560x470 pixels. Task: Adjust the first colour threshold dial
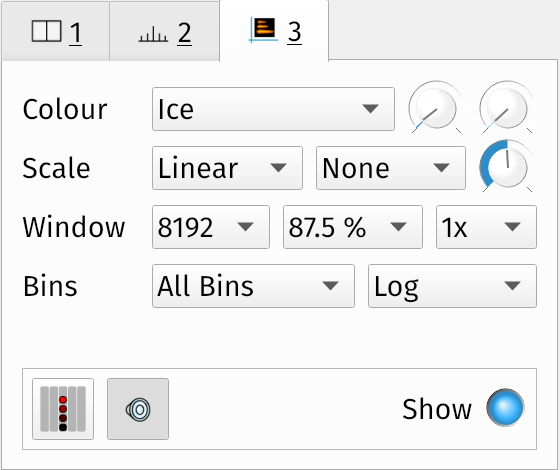click(436, 107)
